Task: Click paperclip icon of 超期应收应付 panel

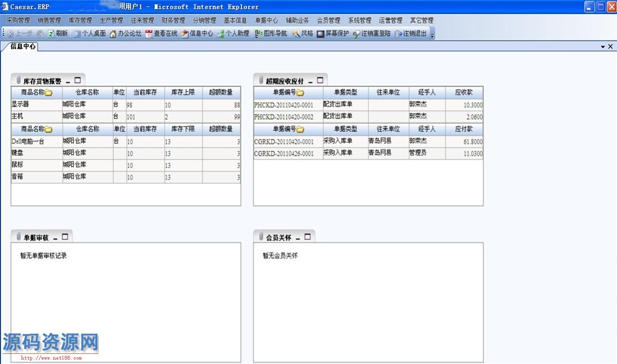Action: pos(261,81)
